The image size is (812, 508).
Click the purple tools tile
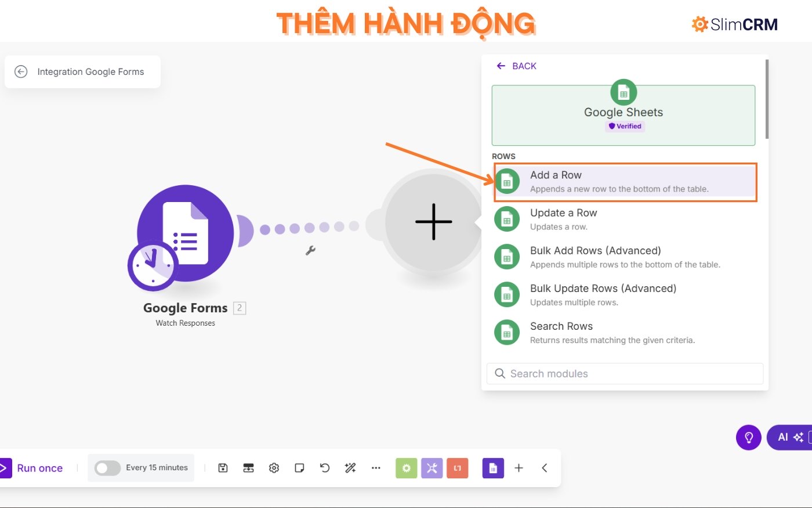[432, 468]
